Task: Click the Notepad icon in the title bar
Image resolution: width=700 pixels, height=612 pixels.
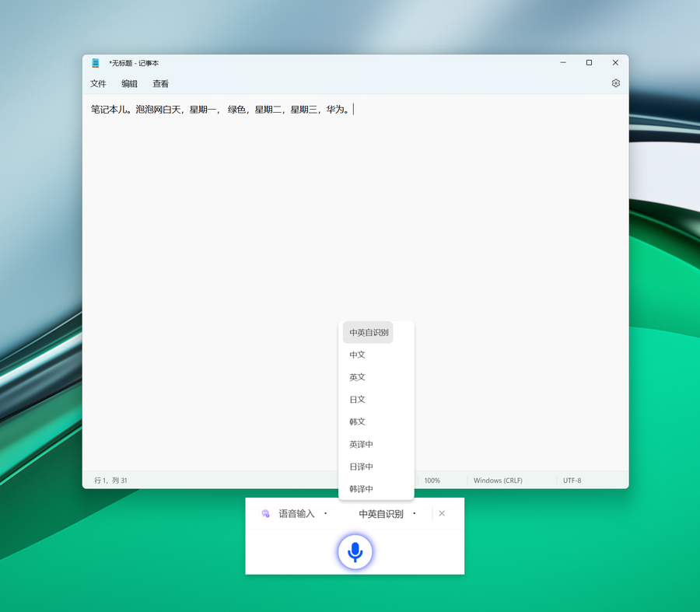Action: (x=96, y=63)
